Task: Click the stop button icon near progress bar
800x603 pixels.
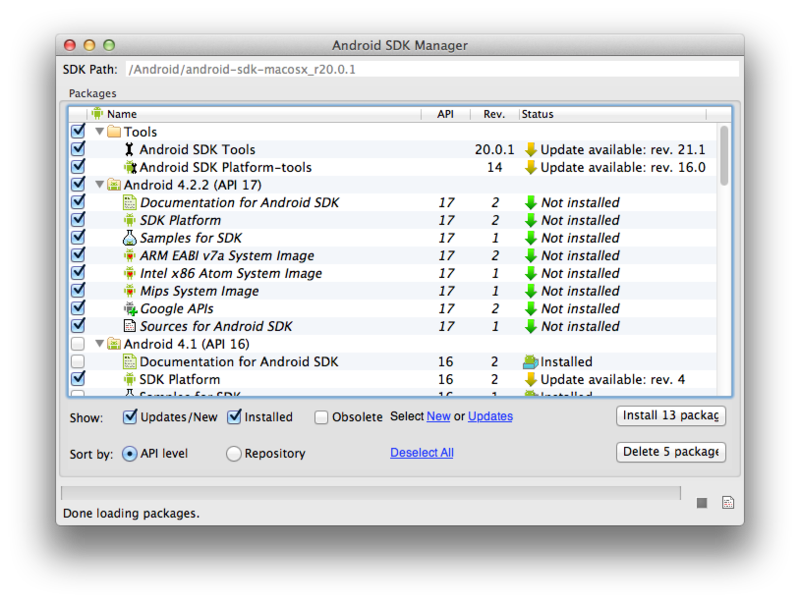Action: [x=702, y=503]
